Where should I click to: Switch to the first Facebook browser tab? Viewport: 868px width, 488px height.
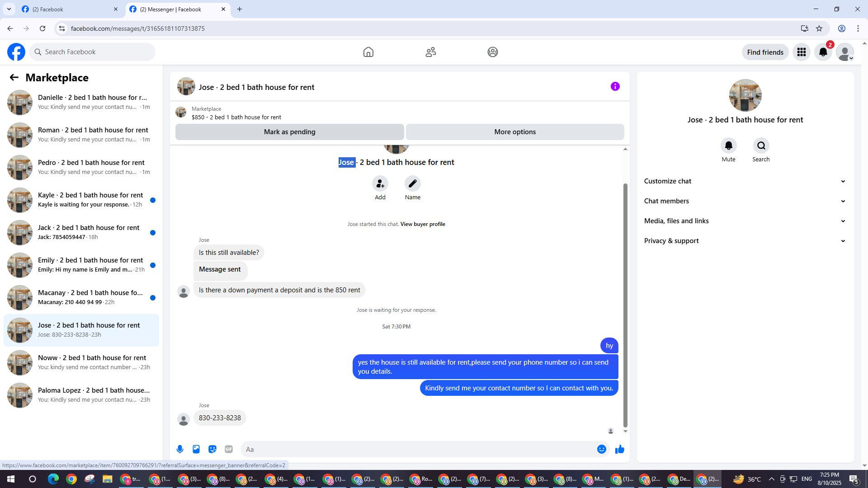coord(68,9)
